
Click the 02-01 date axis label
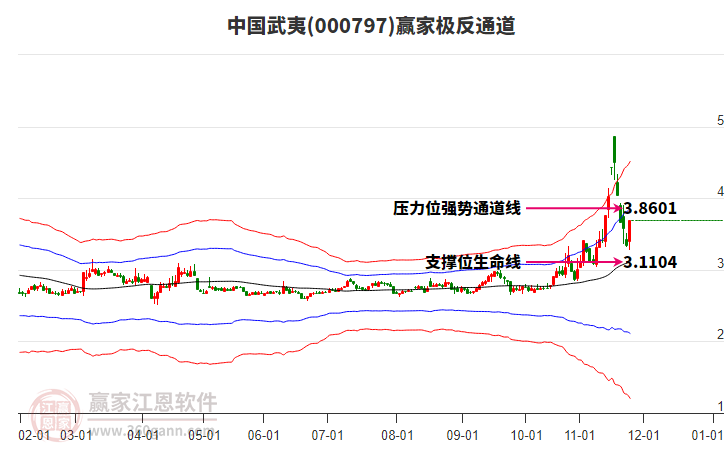34,436
